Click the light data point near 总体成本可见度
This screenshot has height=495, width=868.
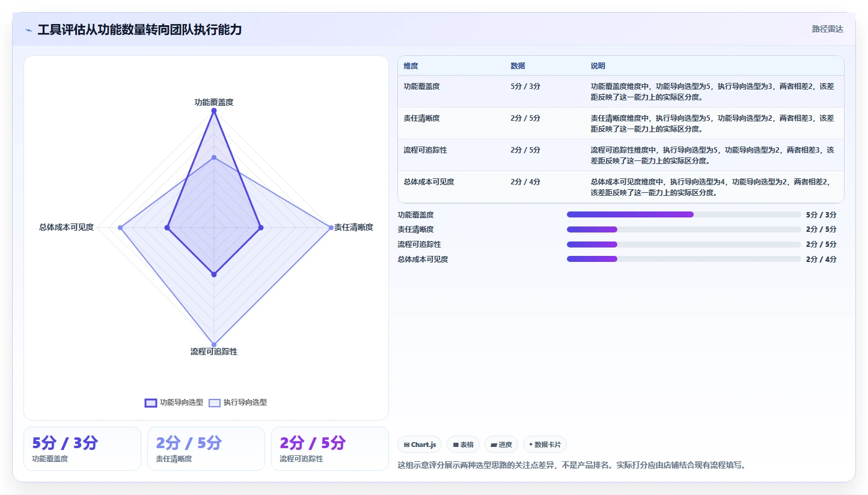point(120,228)
